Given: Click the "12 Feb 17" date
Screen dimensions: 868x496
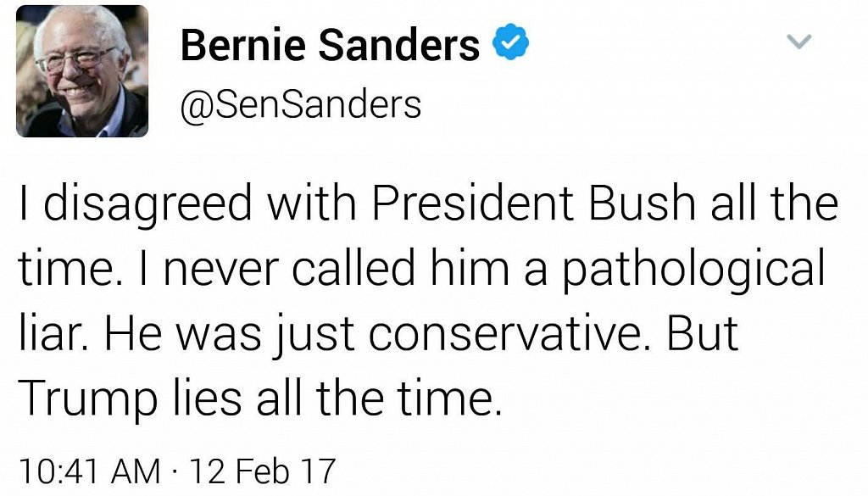Looking at the screenshot, I should point(263,471).
